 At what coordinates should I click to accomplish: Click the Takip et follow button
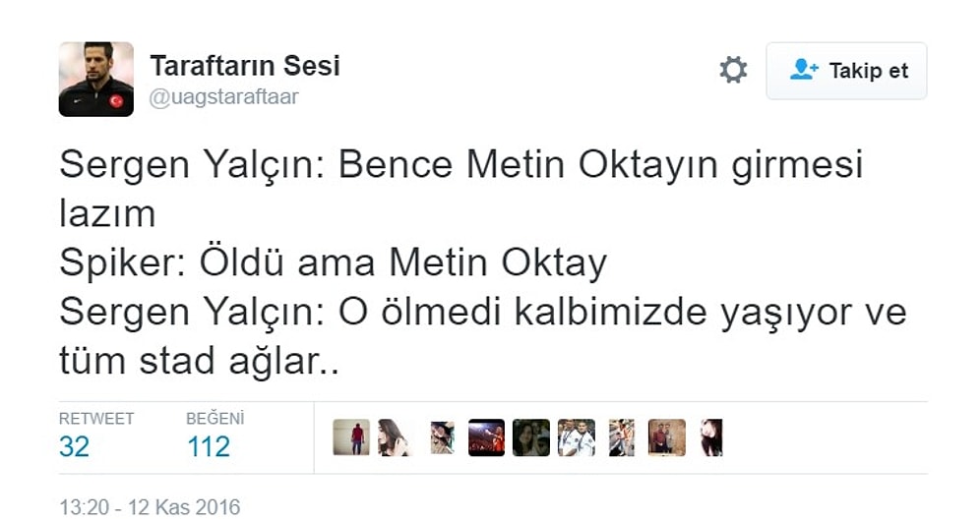[846, 71]
